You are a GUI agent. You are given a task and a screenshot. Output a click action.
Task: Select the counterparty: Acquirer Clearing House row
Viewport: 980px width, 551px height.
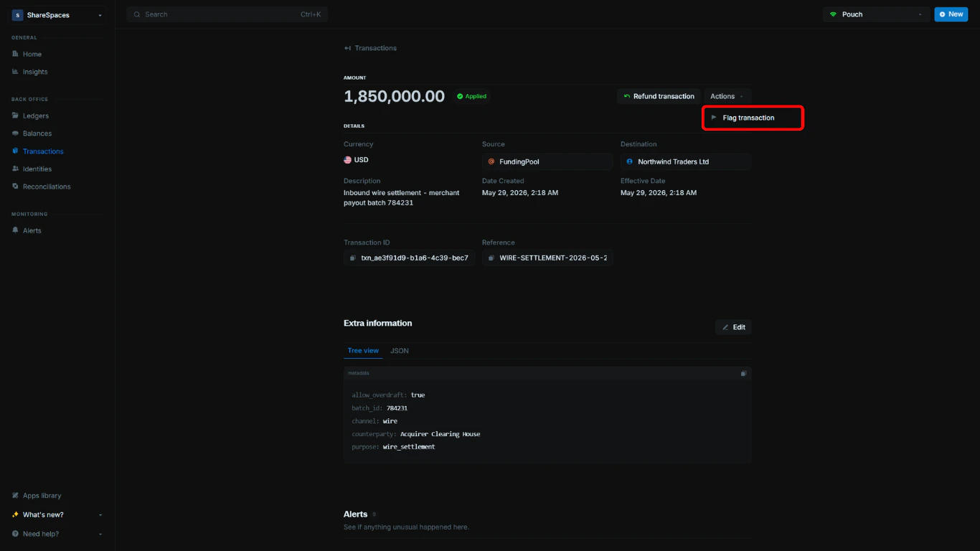(416, 434)
